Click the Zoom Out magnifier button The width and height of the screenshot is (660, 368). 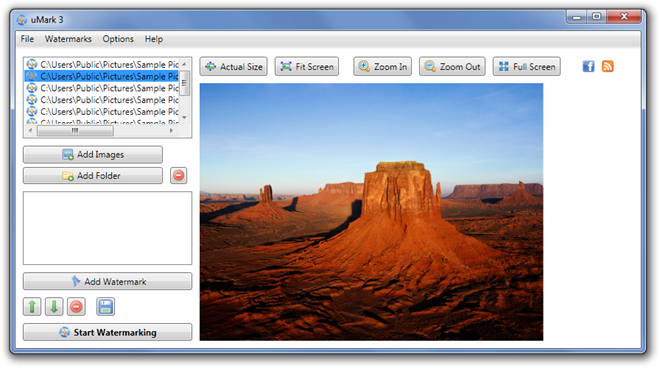(452, 67)
